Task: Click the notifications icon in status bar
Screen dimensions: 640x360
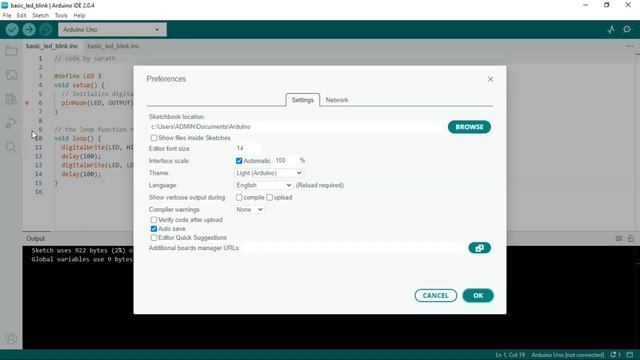Action: (615, 355)
